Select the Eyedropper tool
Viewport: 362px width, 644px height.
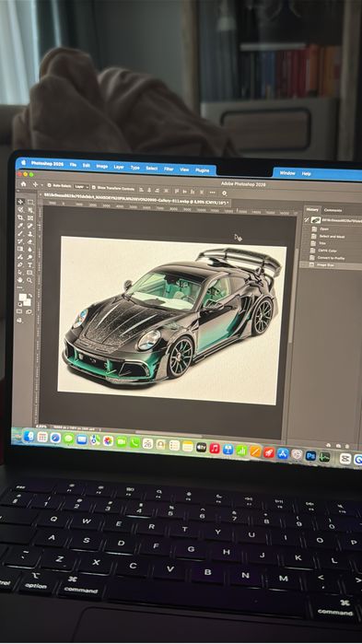point(20,226)
